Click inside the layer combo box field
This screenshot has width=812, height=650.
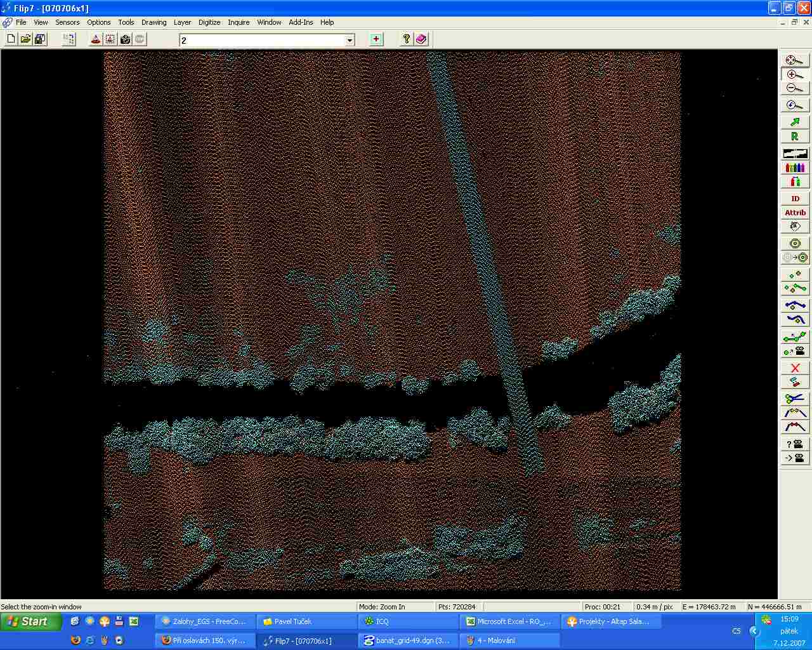click(261, 41)
